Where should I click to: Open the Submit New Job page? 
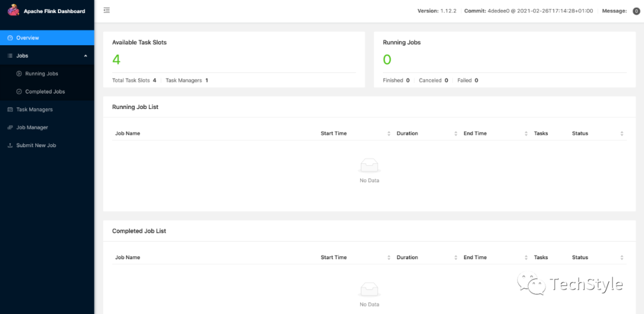click(x=36, y=145)
